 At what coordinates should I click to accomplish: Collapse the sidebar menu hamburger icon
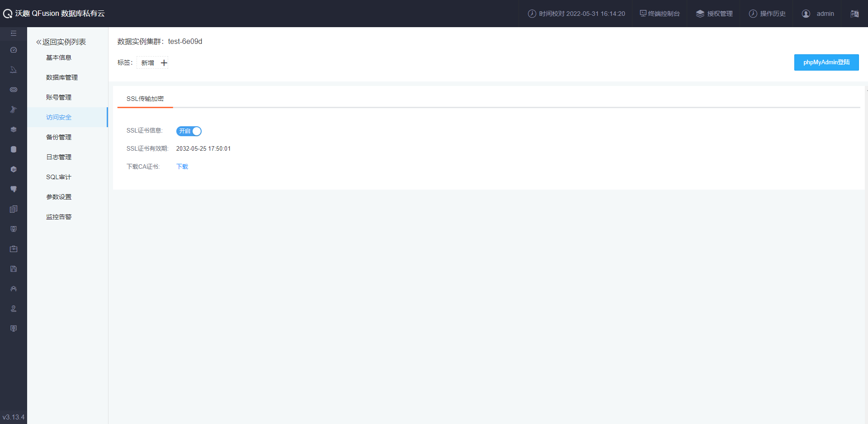click(14, 33)
